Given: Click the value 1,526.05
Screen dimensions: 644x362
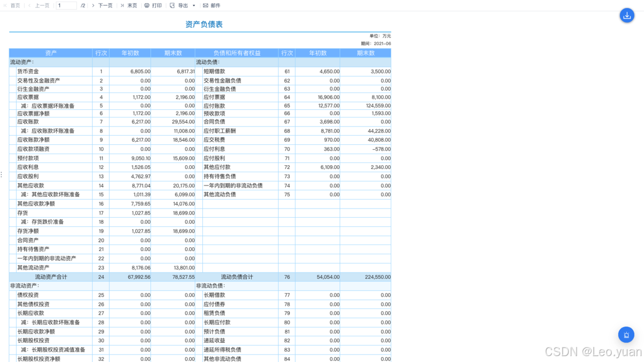Looking at the screenshot, I should click(x=141, y=167).
